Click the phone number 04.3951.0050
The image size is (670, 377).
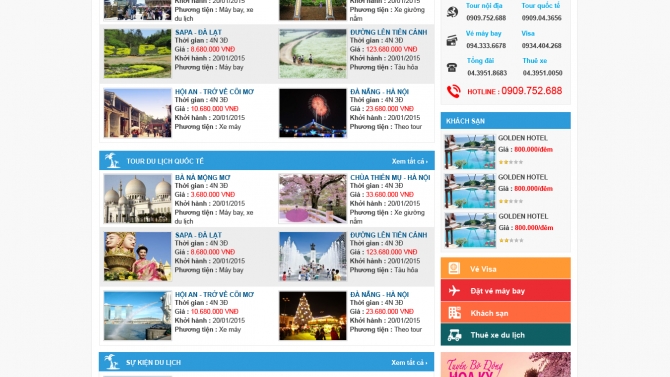point(542,73)
